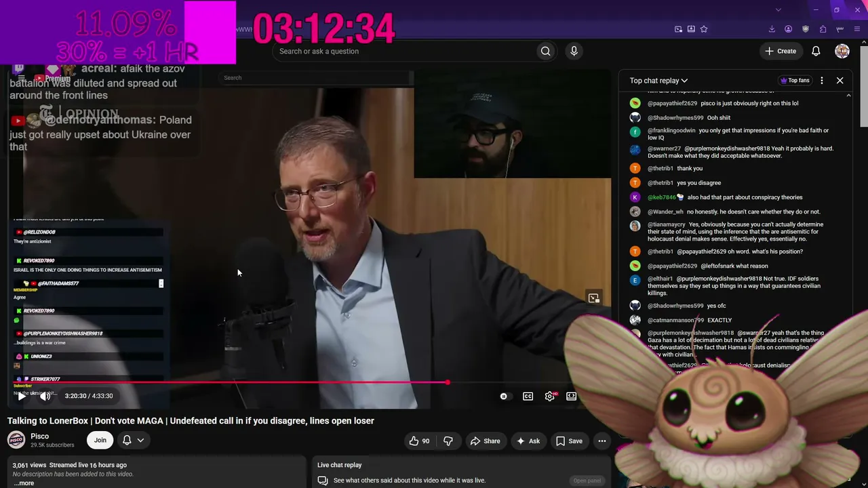This screenshot has height=488, width=868.
Task: Open the Live chat replay panel button
Action: coord(587,481)
